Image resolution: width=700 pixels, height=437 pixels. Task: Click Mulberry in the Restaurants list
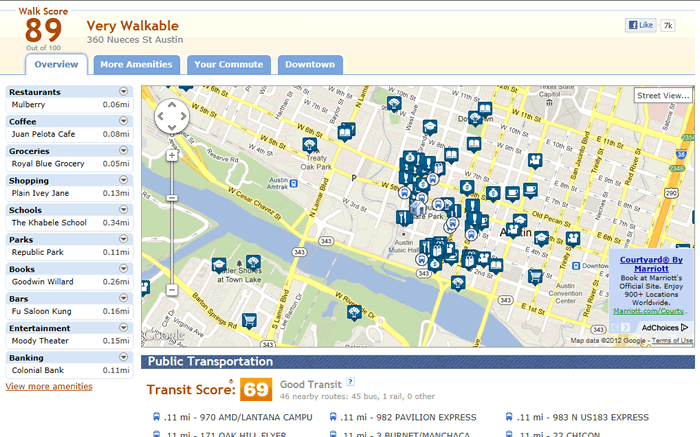[x=29, y=104]
